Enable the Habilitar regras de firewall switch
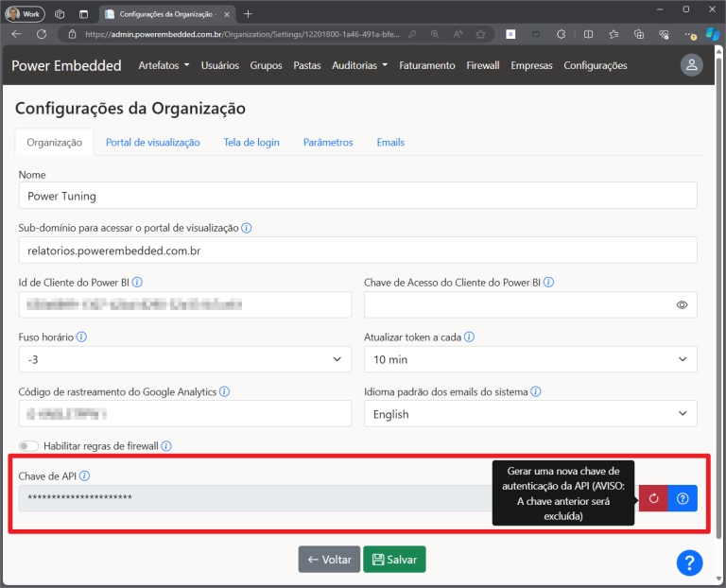 pyautogui.click(x=28, y=446)
